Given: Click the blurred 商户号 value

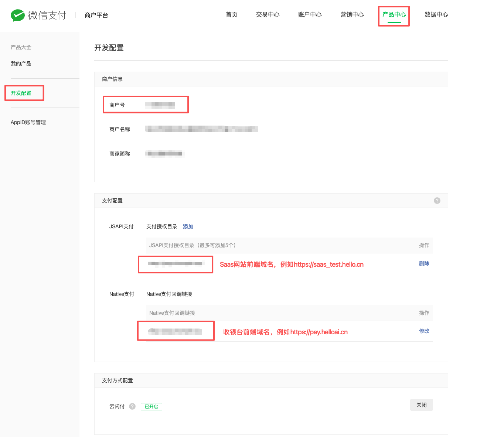Looking at the screenshot, I should 160,105.
